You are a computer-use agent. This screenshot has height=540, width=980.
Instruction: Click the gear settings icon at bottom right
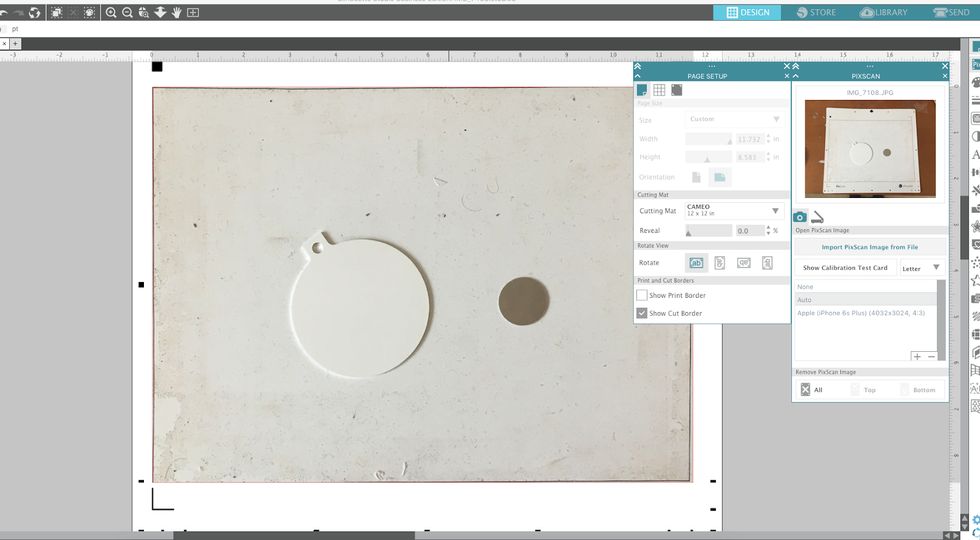[x=976, y=520]
